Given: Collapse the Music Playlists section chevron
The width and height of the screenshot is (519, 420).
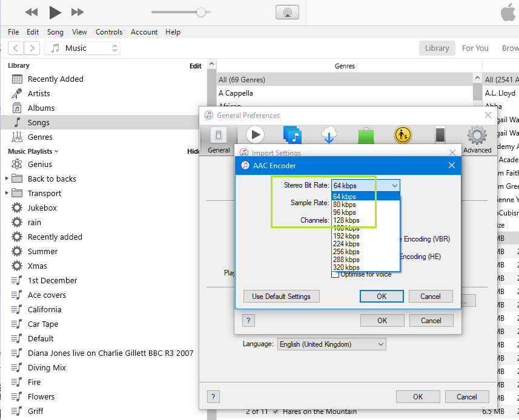Looking at the screenshot, I should point(56,151).
